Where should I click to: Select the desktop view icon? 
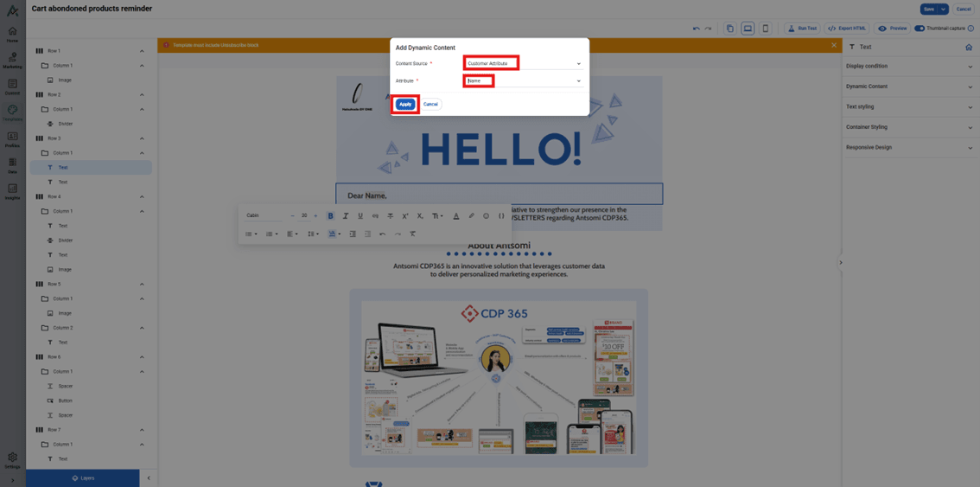coord(748,29)
